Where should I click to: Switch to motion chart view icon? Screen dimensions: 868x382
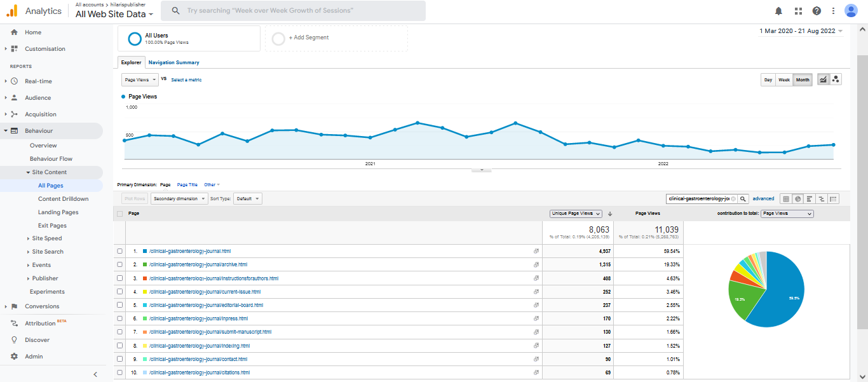pos(836,79)
